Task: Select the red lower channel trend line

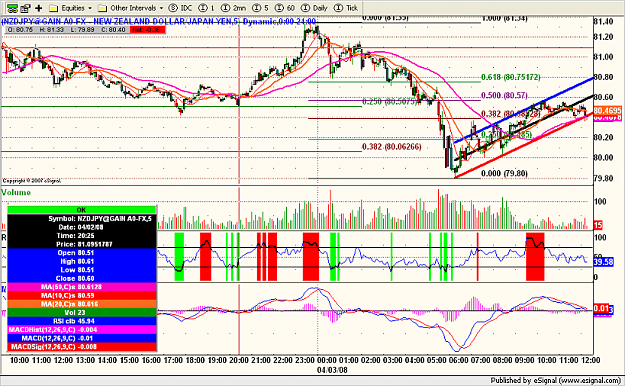Action: click(x=523, y=145)
